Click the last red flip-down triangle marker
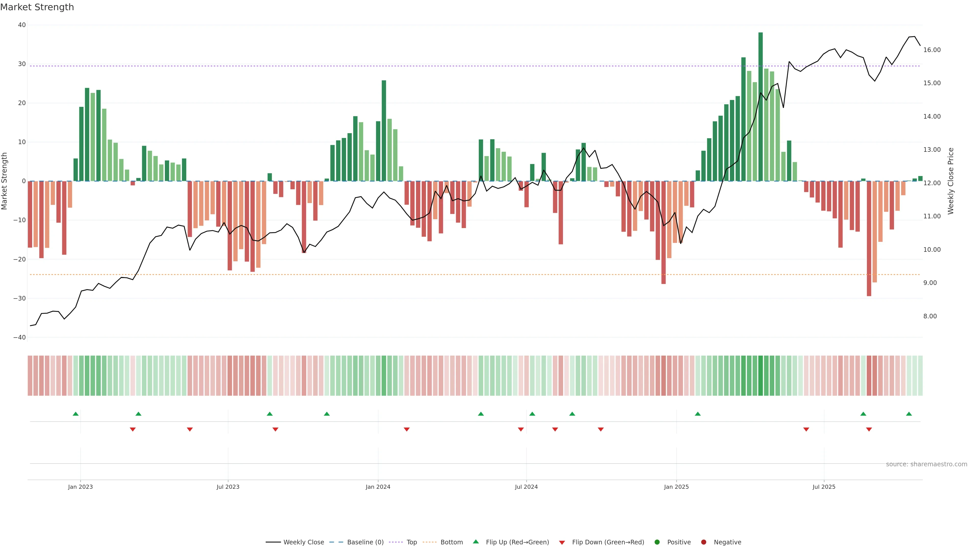Image resolution: width=980 pixels, height=551 pixels. click(x=869, y=429)
